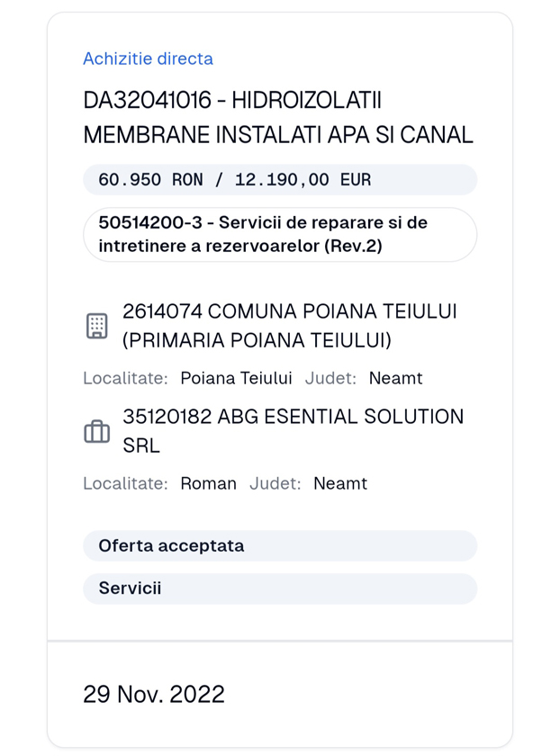Click the authority code 2614074

155,311
